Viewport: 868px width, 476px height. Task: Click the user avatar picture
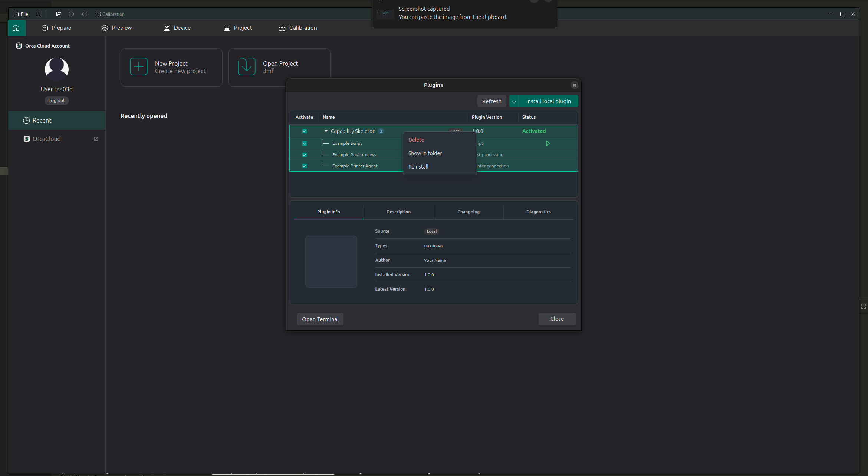[x=57, y=69]
